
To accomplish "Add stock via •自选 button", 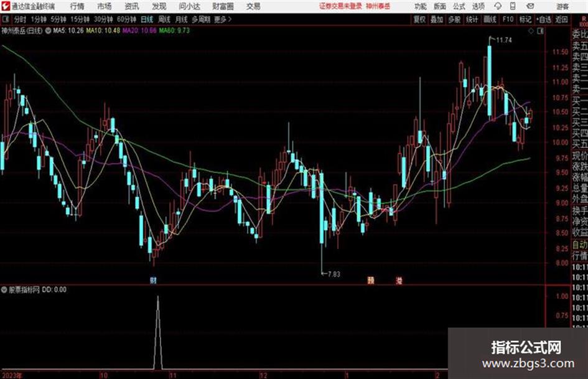I will click(x=544, y=19).
